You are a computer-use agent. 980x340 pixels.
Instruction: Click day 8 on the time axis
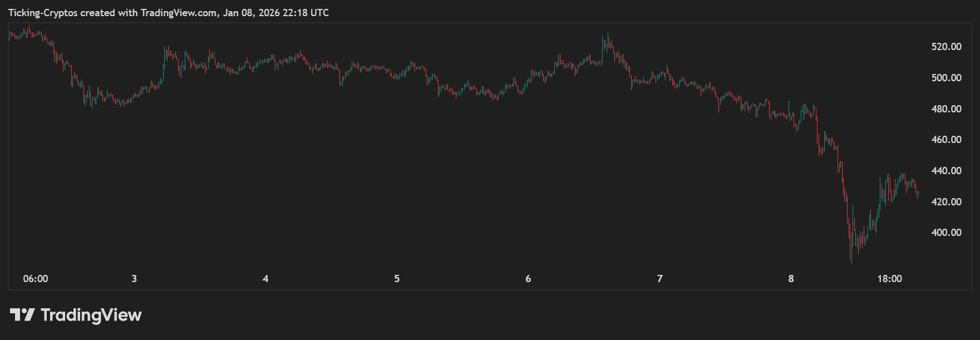click(791, 279)
